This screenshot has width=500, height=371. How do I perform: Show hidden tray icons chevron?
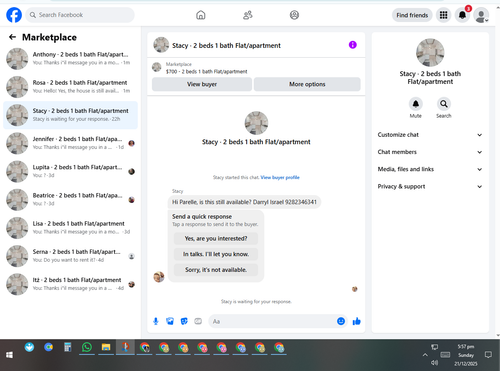click(x=425, y=355)
